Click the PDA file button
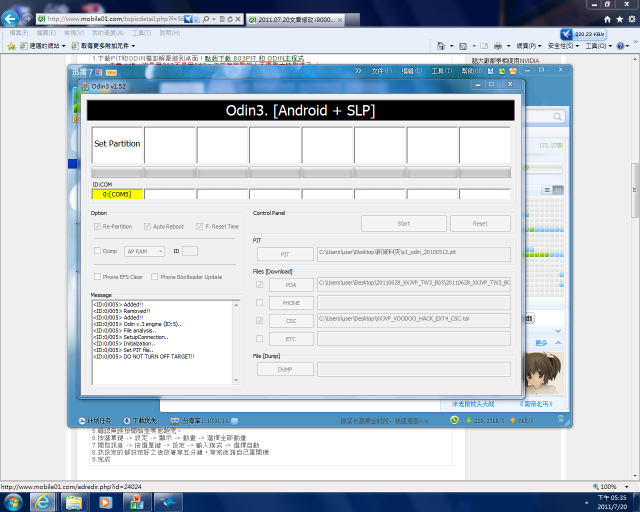Viewport: 640px width, 512px height. coord(291,285)
